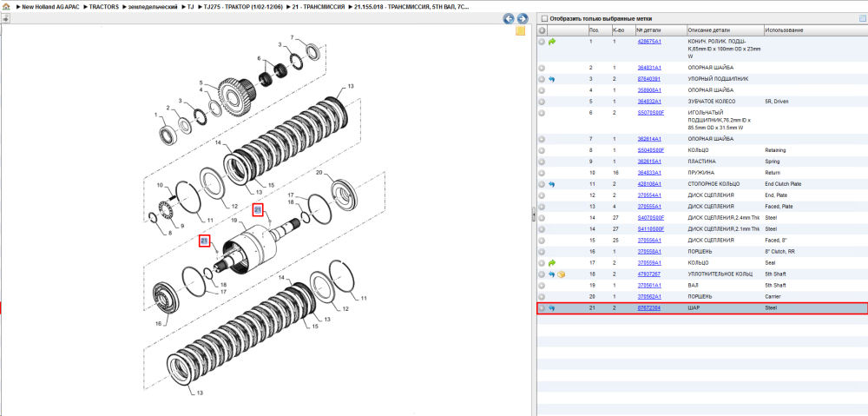Click the box package icon on row 47937267
868x416 pixels.
[x=561, y=274]
